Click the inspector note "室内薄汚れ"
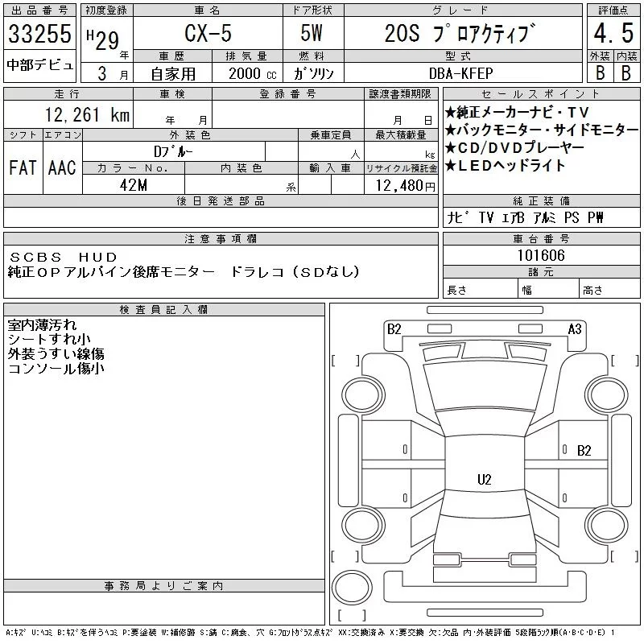Screen dimensions: 644x644 (43, 325)
